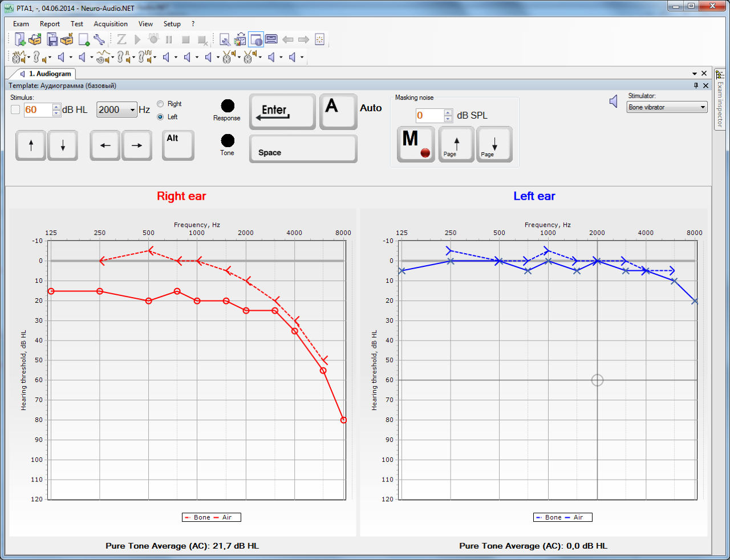Click the wrench settings toolbar icon
The image size is (730, 560).
point(99,39)
